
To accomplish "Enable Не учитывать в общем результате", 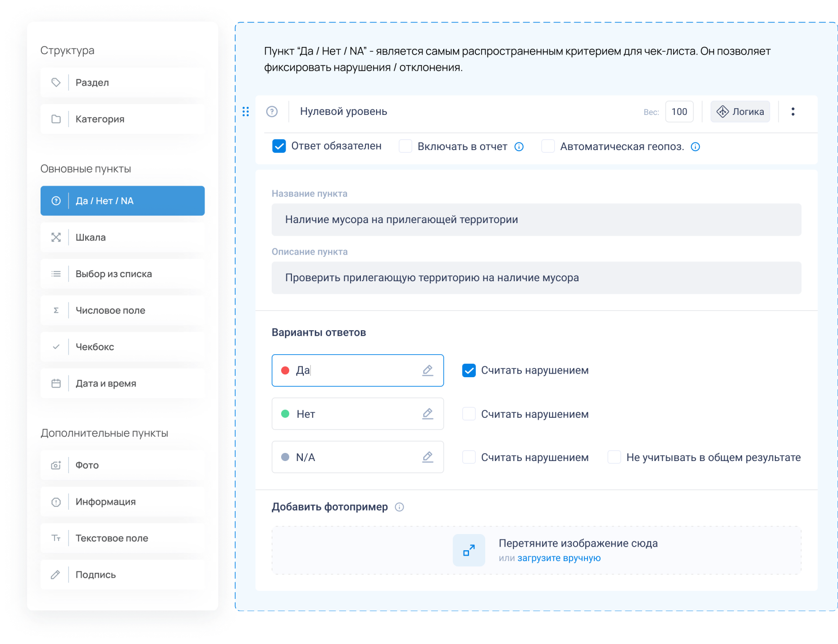I will (614, 457).
